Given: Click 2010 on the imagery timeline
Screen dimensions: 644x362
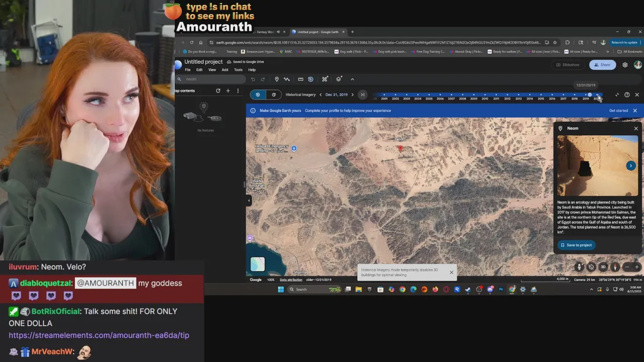Looking at the screenshot, I should tap(485, 99).
